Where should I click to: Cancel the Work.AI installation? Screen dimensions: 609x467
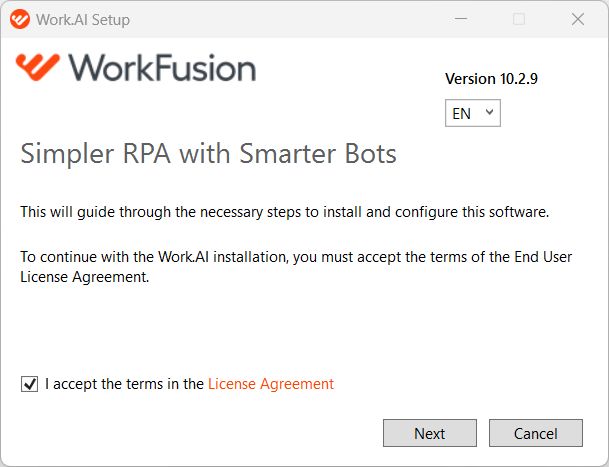pos(536,433)
